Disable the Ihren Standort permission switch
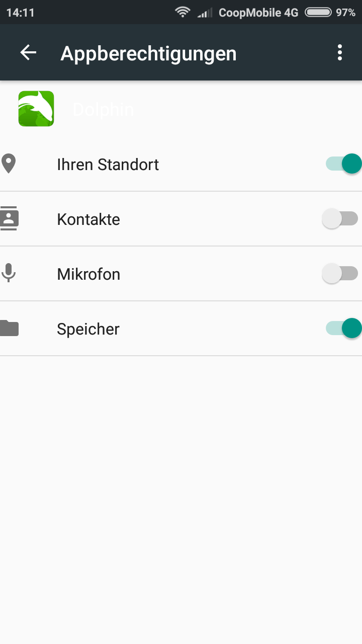362x644 pixels. click(343, 164)
